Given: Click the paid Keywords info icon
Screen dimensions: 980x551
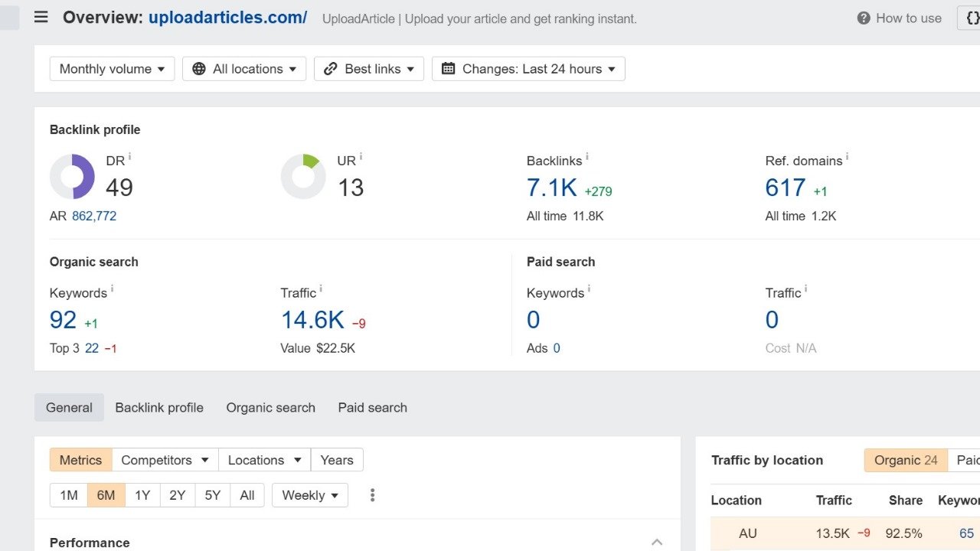Looking at the screenshot, I should (589, 289).
